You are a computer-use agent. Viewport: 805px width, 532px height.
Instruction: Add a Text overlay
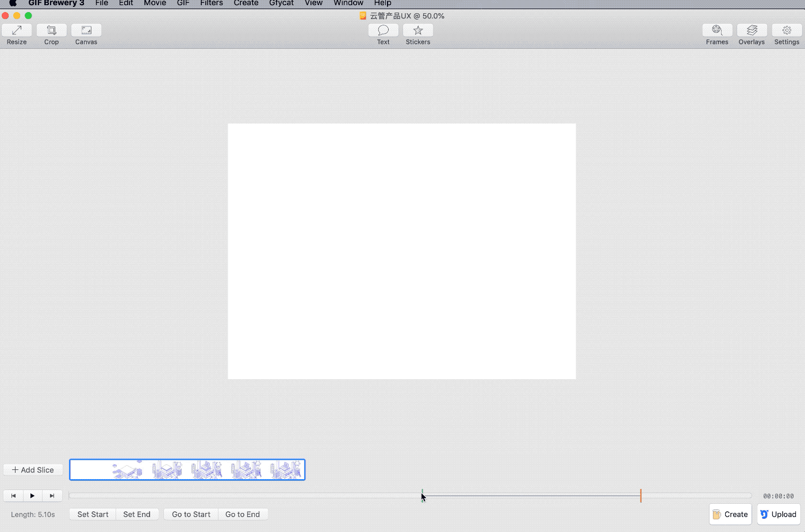tap(384, 30)
